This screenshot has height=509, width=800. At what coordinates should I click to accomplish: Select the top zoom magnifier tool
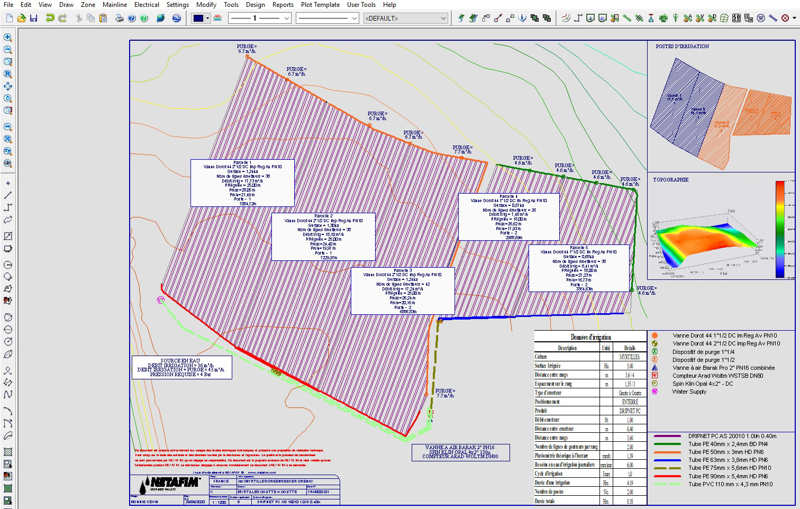pyautogui.click(x=8, y=38)
